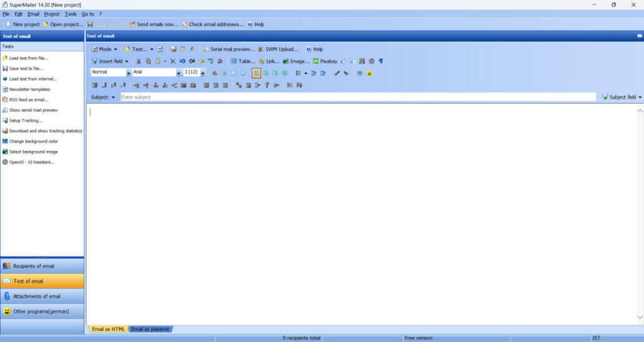The height and width of the screenshot is (342, 644).
Task: Toggle italic formatting
Action: pyautogui.click(x=233, y=73)
